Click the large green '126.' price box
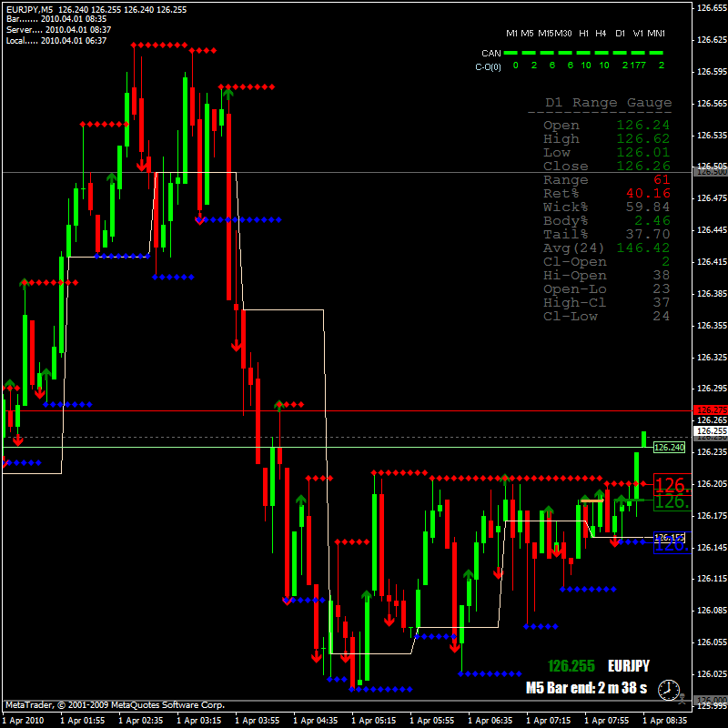The image size is (728, 728). coord(672,501)
